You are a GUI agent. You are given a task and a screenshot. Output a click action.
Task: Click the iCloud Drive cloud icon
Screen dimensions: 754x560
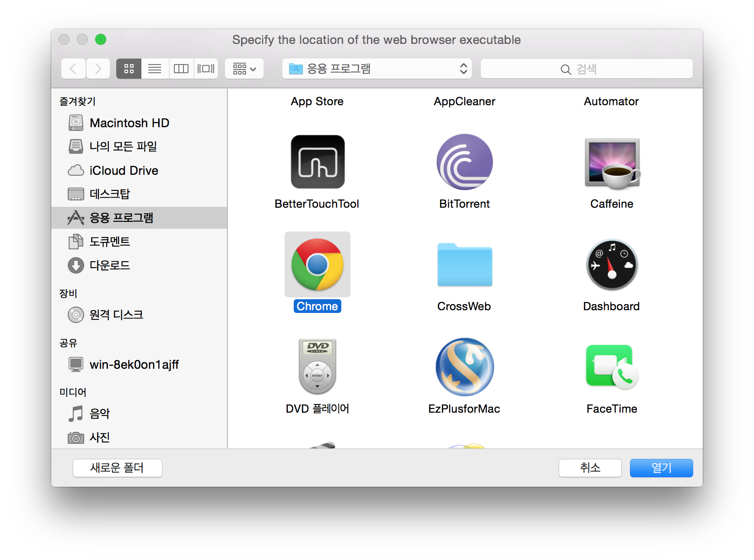point(76,171)
